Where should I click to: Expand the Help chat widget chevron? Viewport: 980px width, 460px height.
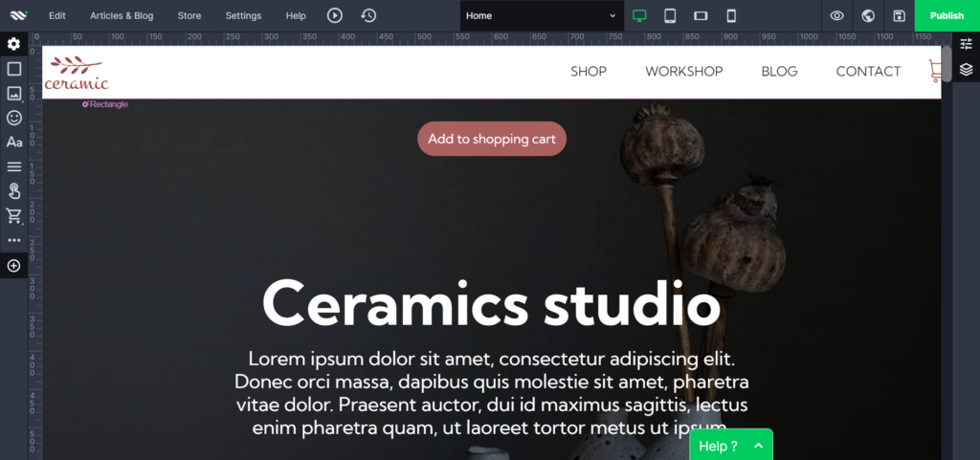pyautogui.click(x=758, y=446)
